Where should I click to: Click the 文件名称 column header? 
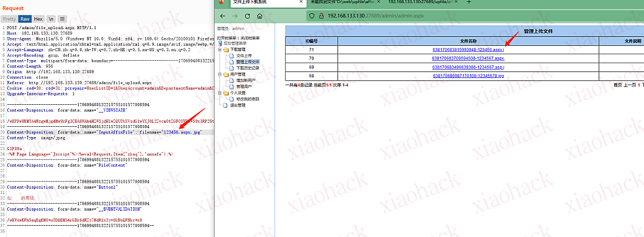[468, 41]
